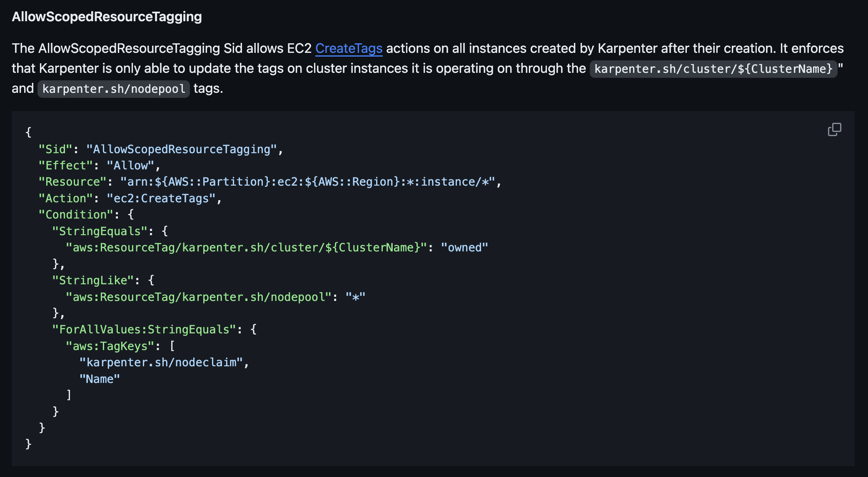Click the "Allow" value in code

point(130,166)
